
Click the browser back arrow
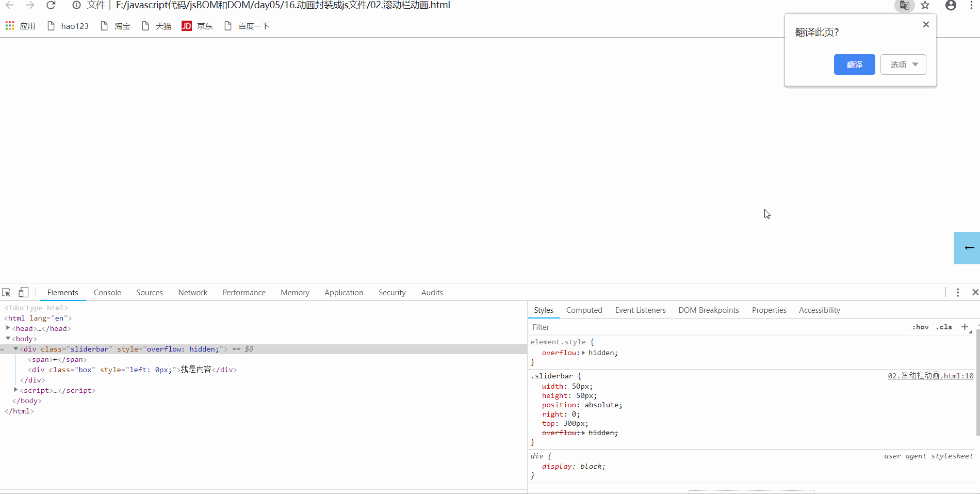coord(9,5)
